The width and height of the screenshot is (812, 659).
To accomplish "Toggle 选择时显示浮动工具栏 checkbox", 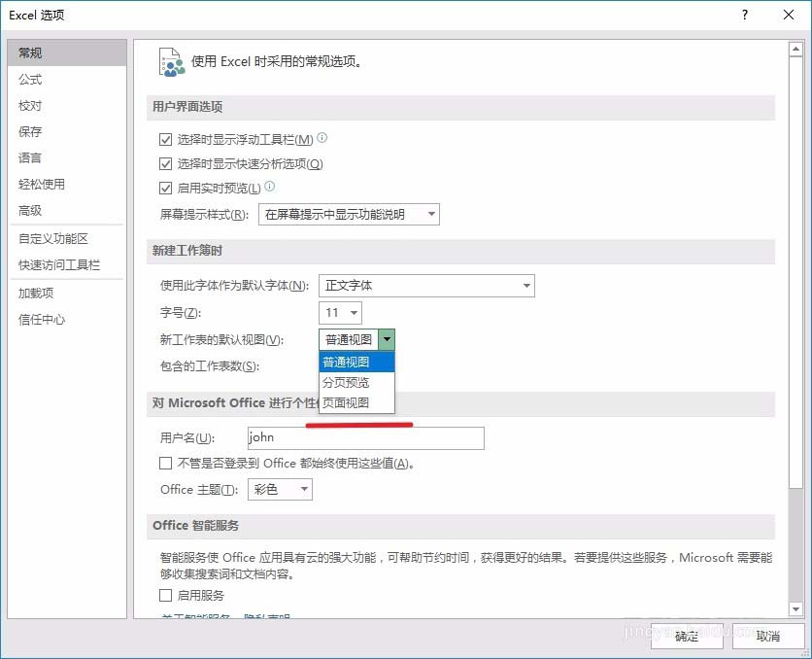I will point(166,139).
